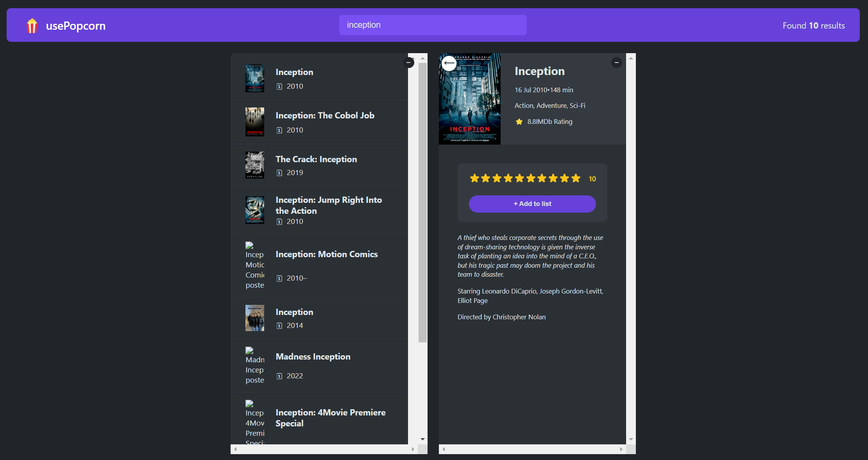Click the popcorn logo icon
The width and height of the screenshot is (868, 460).
pos(32,26)
